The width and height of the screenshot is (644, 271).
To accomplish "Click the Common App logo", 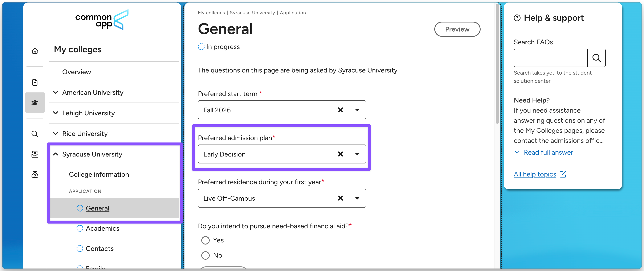I will point(102,20).
